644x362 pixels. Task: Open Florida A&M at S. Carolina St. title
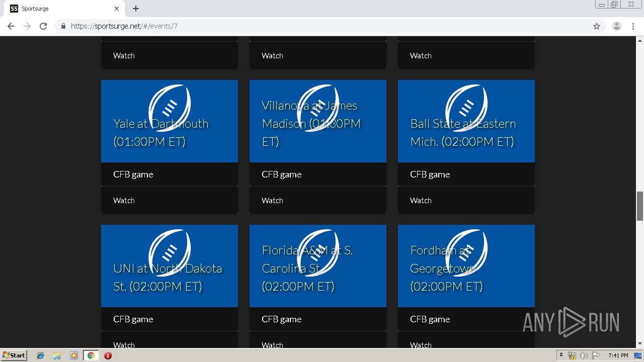pos(307,268)
